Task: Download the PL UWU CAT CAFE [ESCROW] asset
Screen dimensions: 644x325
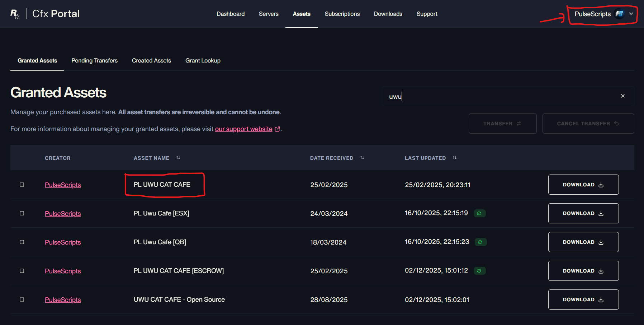Action: (583, 271)
